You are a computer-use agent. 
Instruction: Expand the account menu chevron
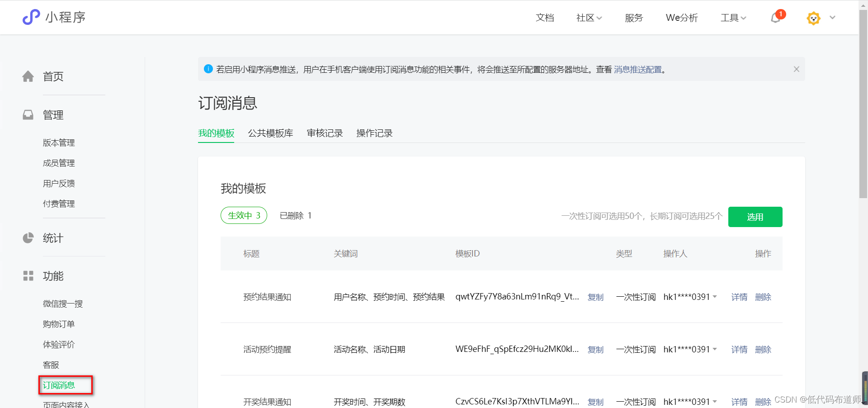pyautogui.click(x=832, y=18)
